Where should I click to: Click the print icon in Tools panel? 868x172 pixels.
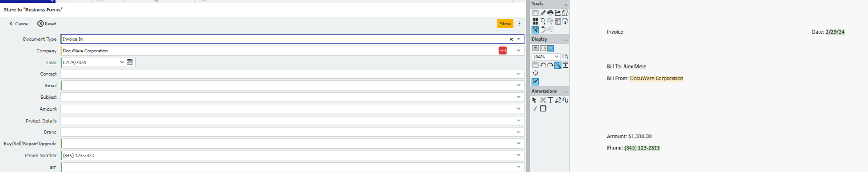point(550,13)
